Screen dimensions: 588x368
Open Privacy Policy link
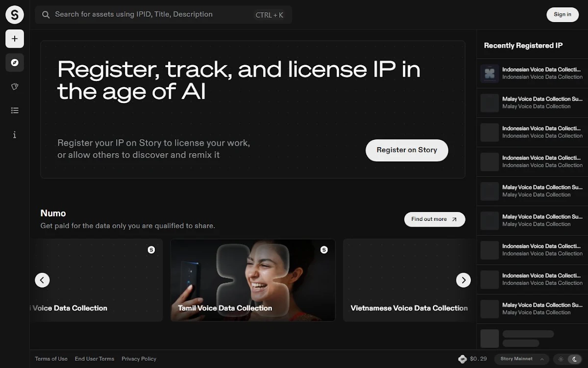pos(139,359)
